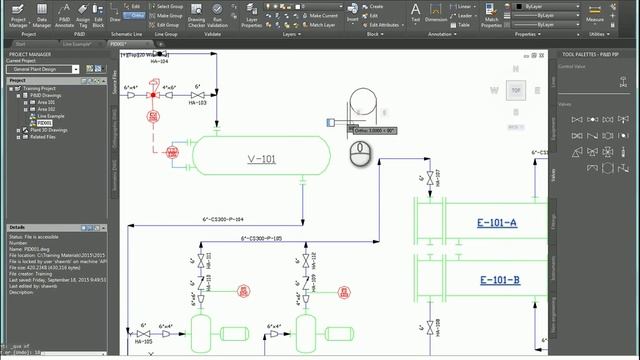The image size is (640, 360).
Task: Expand the Plant 3D Drawings node
Action: (18, 130)
